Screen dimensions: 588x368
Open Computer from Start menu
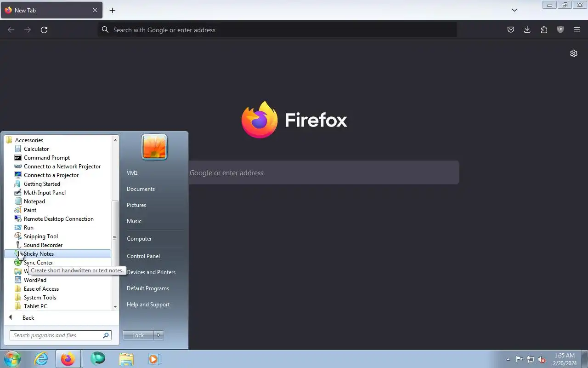click(139, 239)
